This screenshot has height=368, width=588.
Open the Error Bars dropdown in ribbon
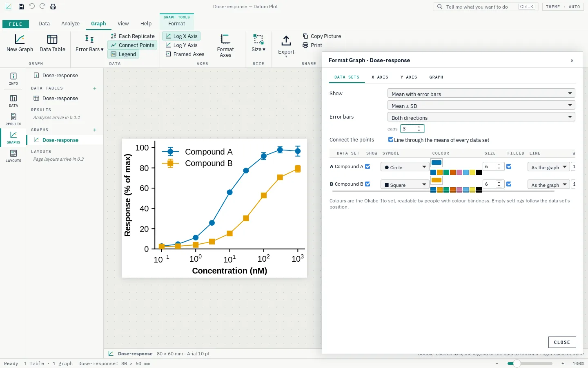(89, 43)
